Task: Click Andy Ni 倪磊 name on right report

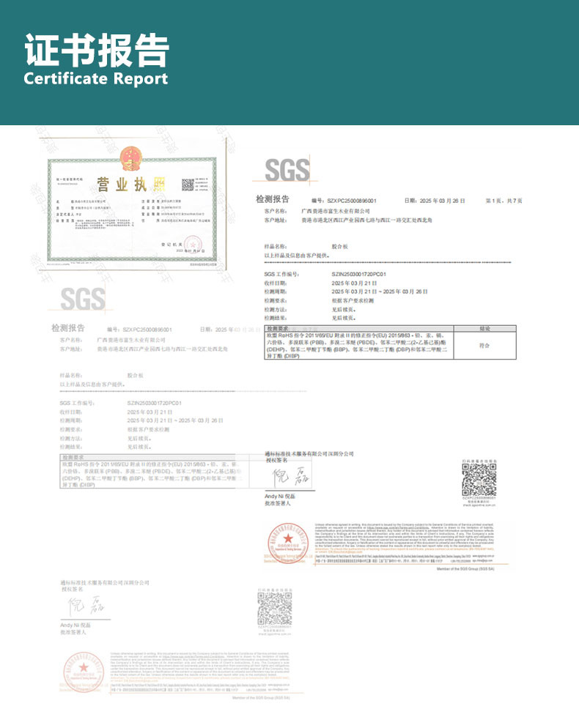Action: pos(280,497)
